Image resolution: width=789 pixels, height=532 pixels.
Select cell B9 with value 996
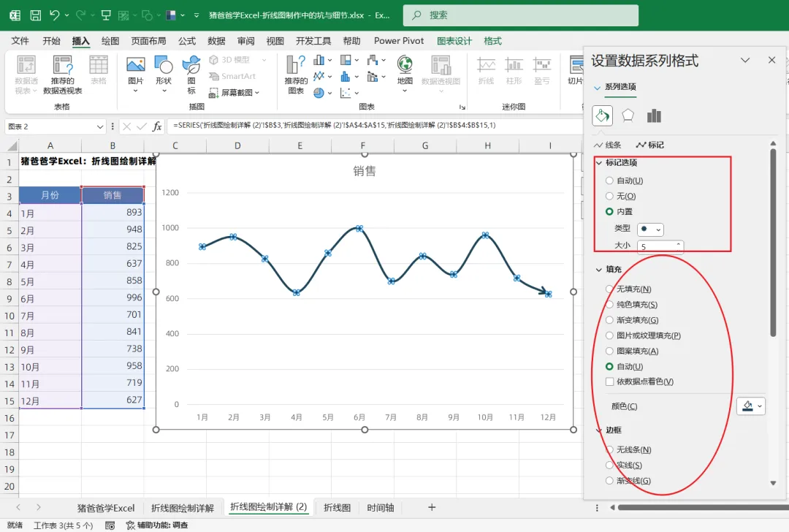(x=113, y=297)
